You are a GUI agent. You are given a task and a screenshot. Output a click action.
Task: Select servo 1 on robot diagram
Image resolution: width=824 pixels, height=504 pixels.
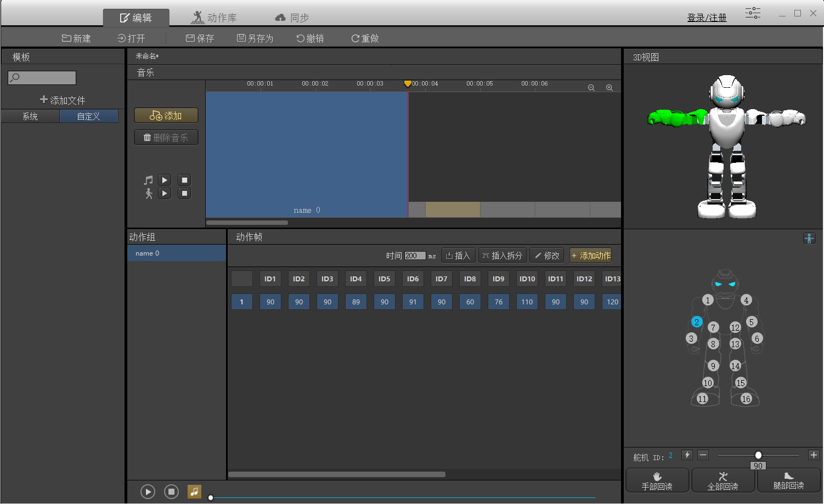coord(708,300)
